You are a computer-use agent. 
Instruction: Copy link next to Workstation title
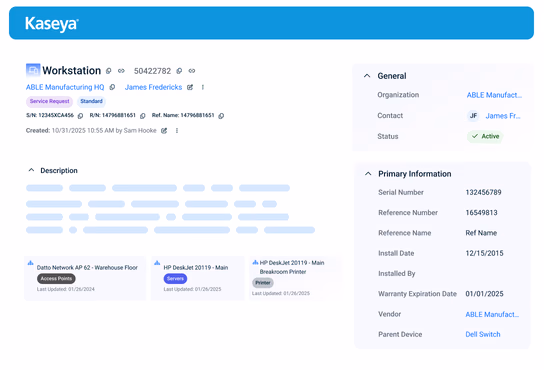(x=121, y=71)
